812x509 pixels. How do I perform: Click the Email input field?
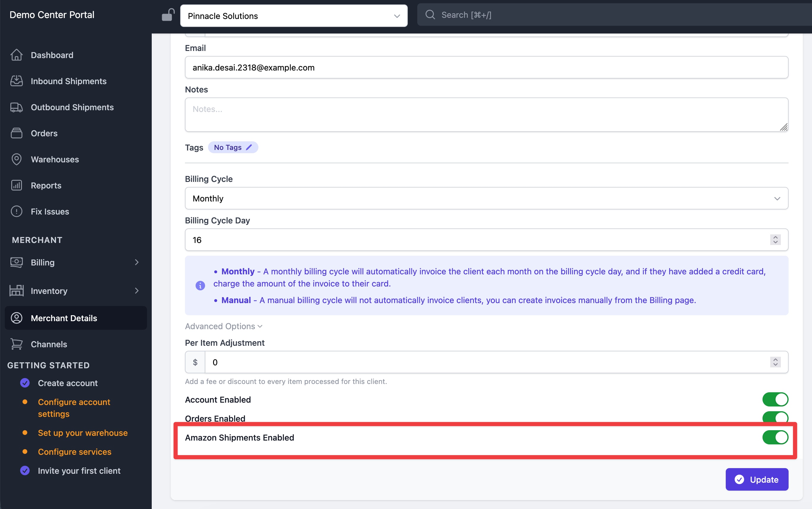coord(487,67)
